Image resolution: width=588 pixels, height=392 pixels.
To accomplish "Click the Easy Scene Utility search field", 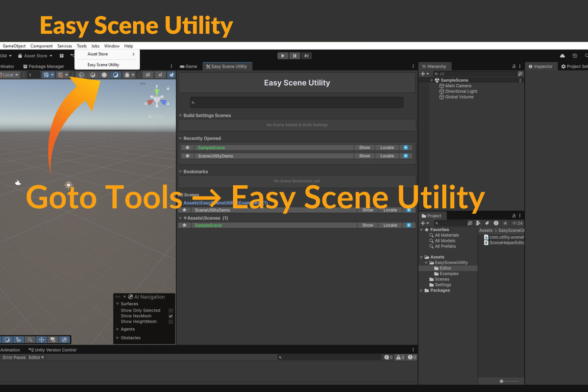I will click(x=296, y=102).
